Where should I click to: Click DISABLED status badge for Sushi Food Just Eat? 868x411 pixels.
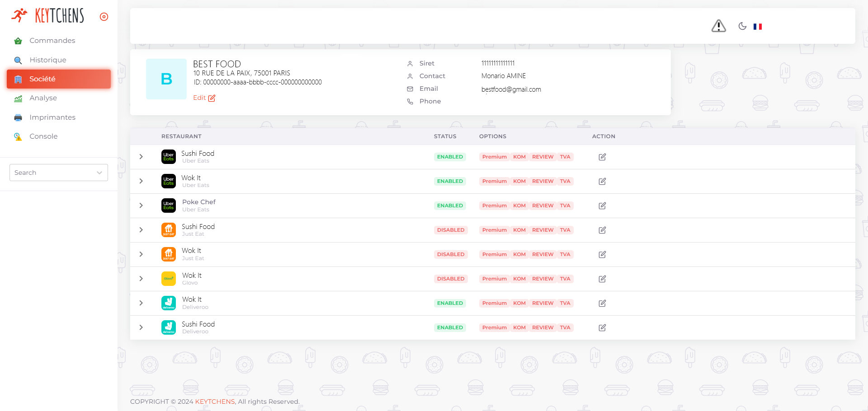coord(450,230)
